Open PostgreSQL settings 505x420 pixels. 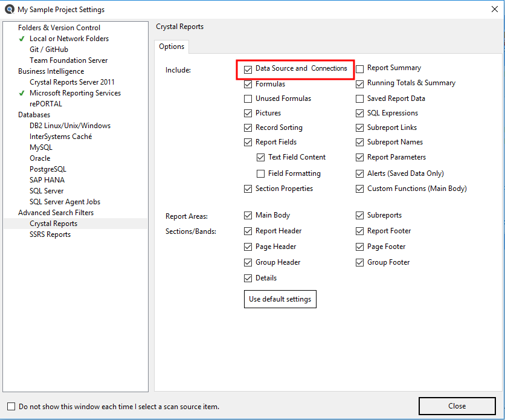pyautogui.click(x=48, y=169)
